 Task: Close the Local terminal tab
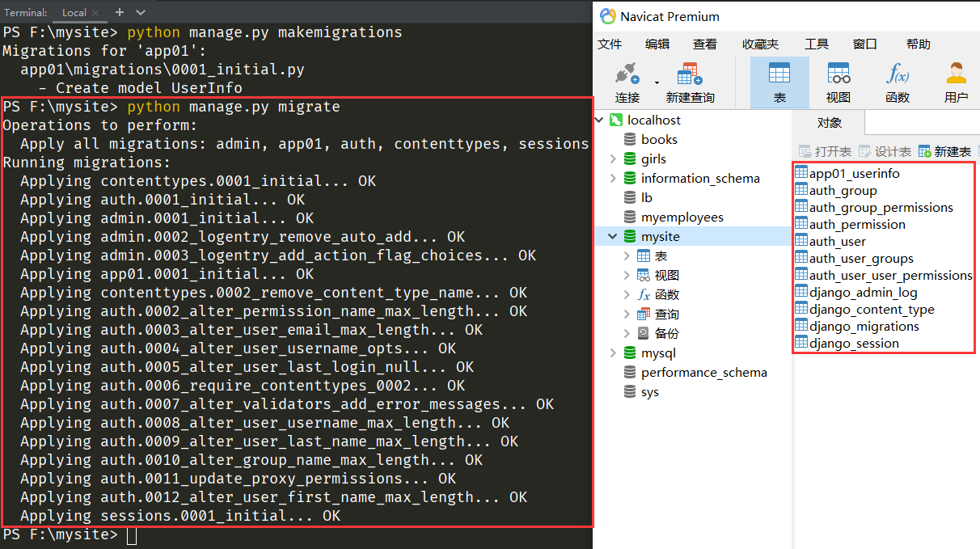click(95, 12)
